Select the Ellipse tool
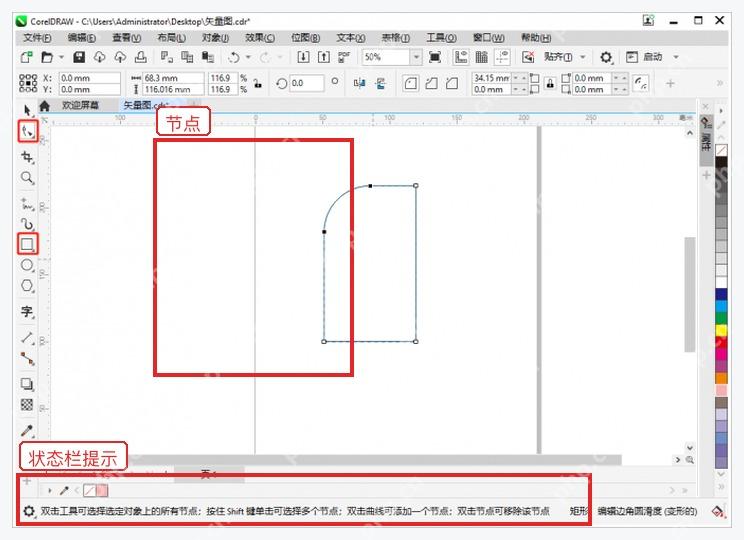The height and width of the screenshot is (540, 744). pos(27,265)
